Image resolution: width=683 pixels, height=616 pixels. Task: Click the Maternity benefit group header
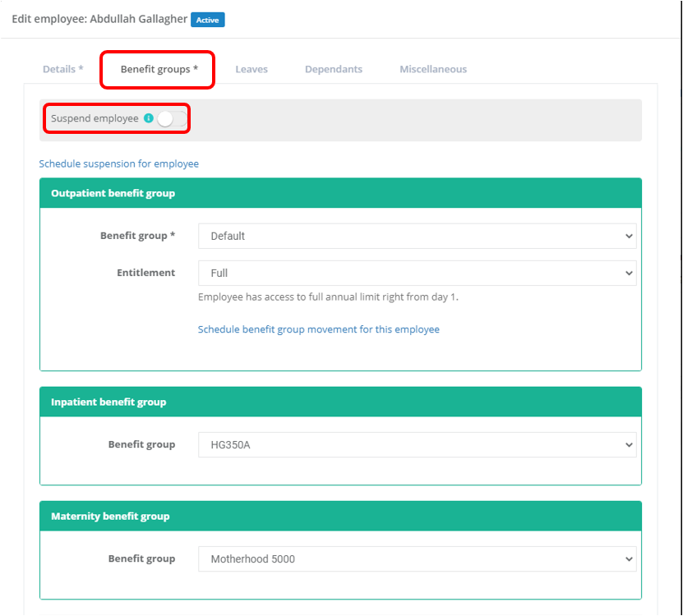pyautogui.click(x=110, y=517)
